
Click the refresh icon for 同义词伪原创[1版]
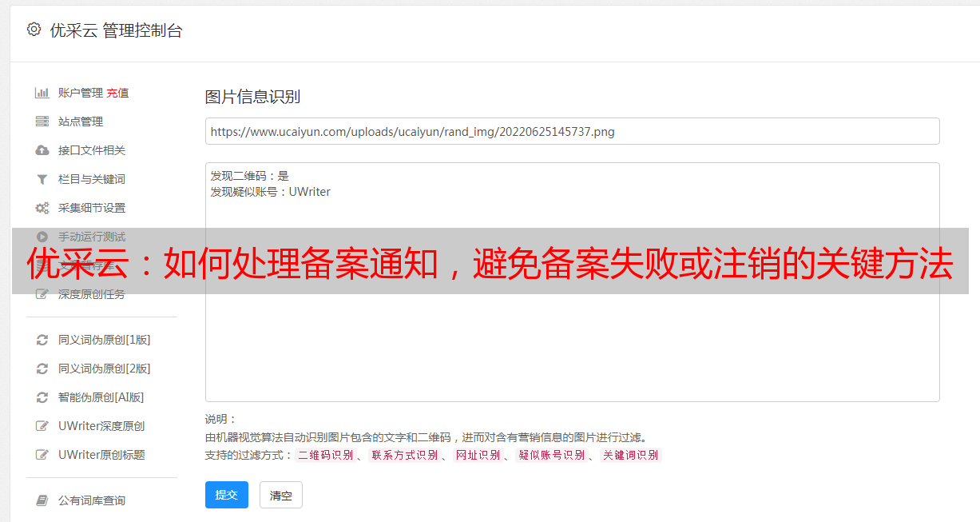pyautogui.click(x=42, y=340)
